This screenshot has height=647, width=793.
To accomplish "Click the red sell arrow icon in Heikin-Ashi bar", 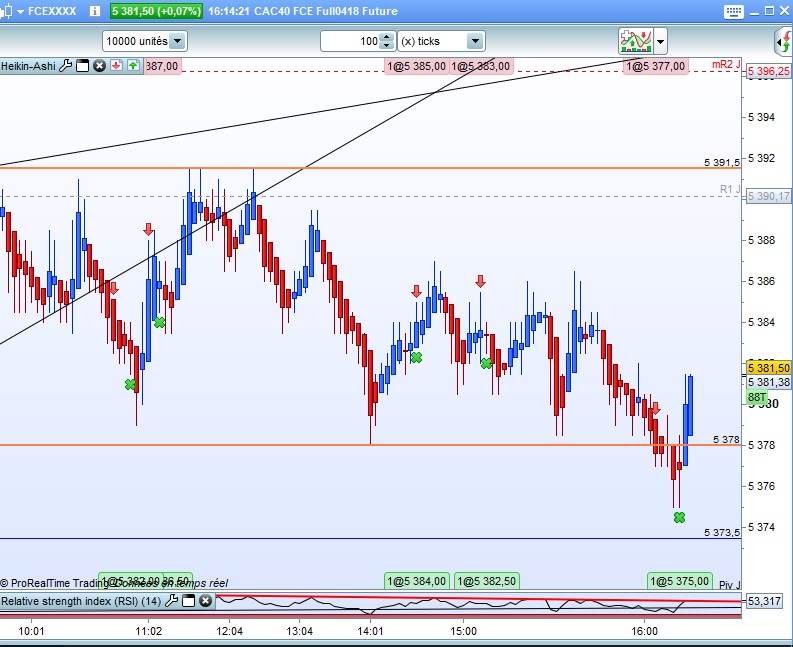I will coord(116,66).
